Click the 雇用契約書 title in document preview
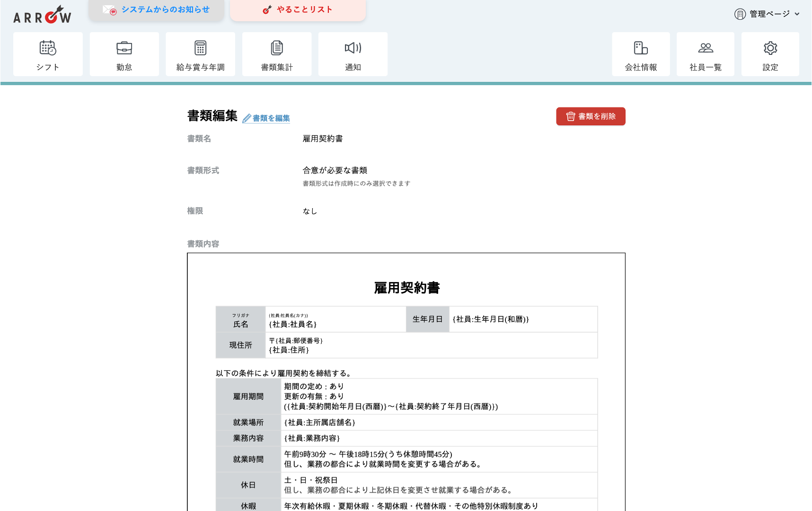The height and width of the screenshot is (511, 812). coord(407,288)
